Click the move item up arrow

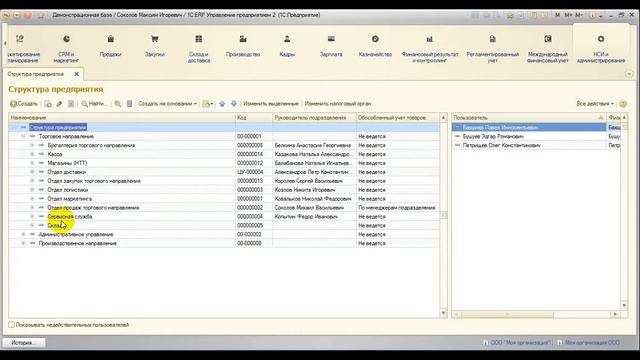point(222,104)
